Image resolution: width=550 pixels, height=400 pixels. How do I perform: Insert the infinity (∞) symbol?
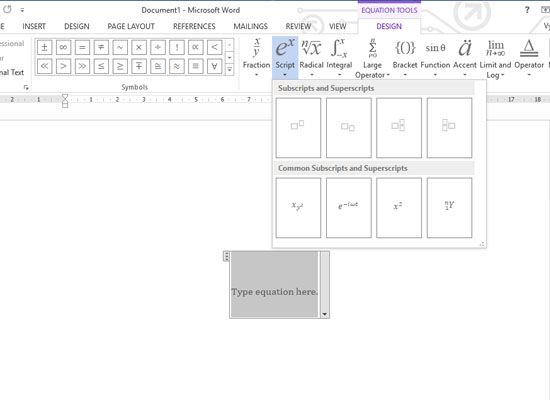[63, 47]
